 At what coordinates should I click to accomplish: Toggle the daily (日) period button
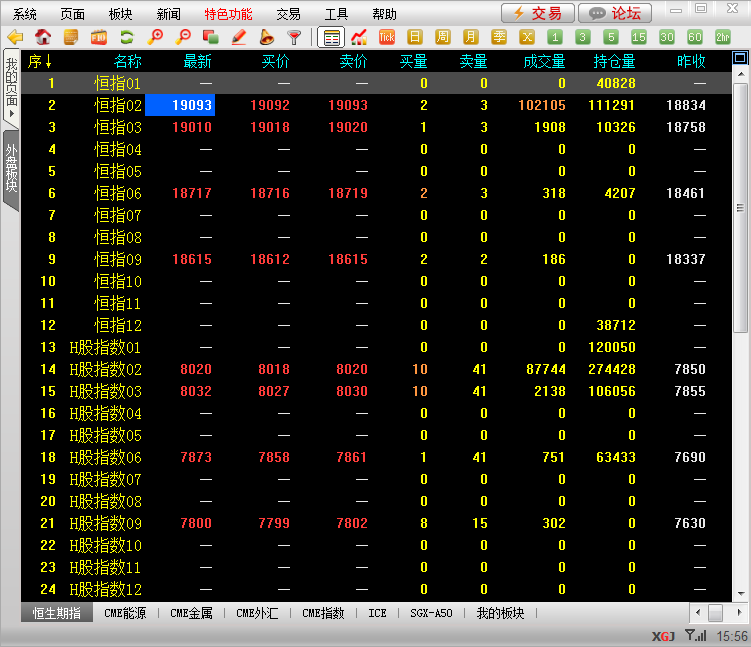414,38
